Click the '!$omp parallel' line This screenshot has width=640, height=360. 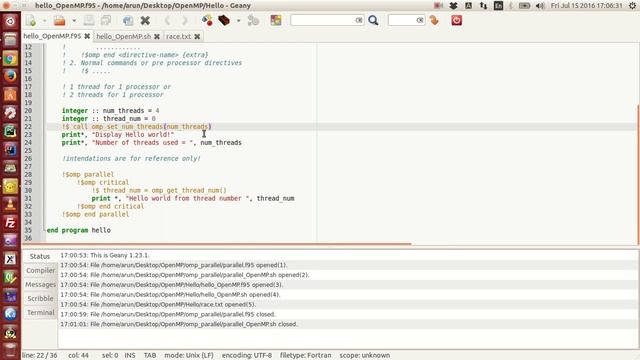(x=88, y=174)
